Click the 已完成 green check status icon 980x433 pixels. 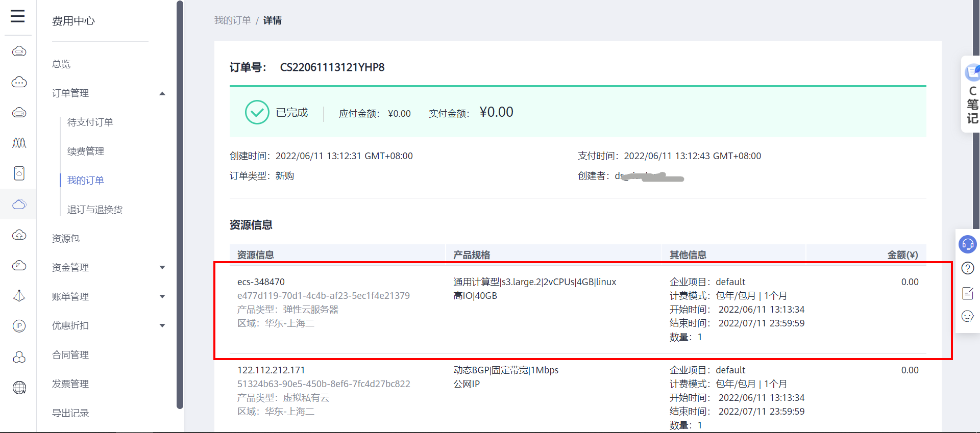click(257, 112)
